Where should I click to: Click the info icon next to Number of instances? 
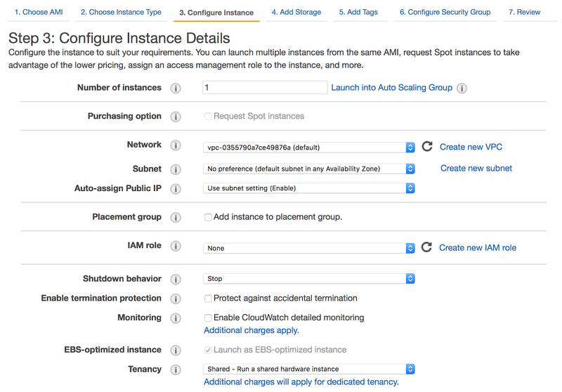[176, 89]
